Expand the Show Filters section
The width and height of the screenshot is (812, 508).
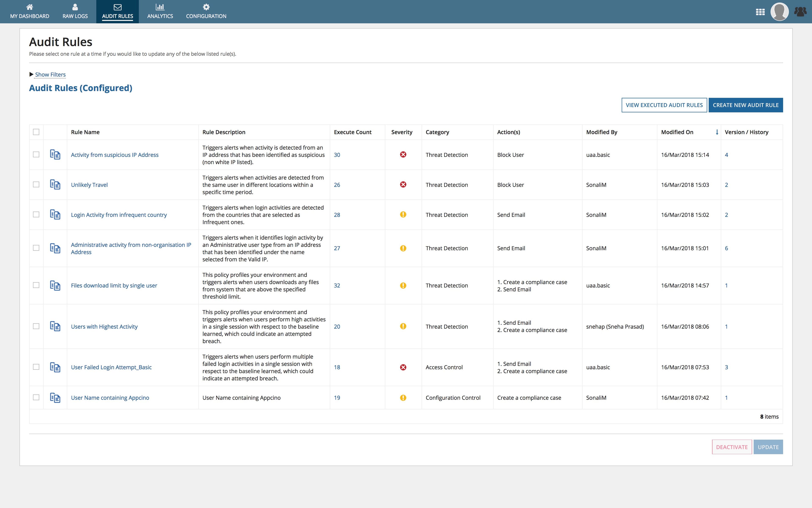coord(50,75)
